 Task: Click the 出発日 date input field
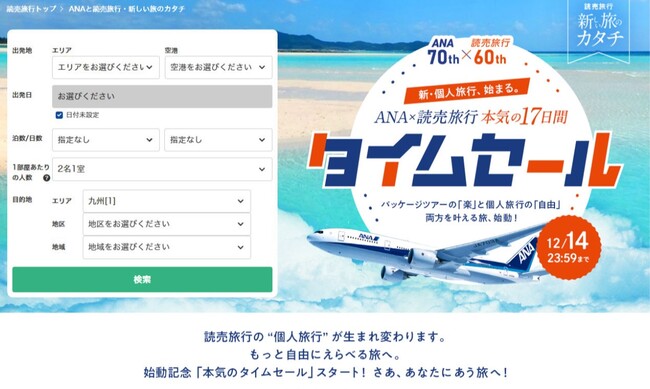click(162, 96)
